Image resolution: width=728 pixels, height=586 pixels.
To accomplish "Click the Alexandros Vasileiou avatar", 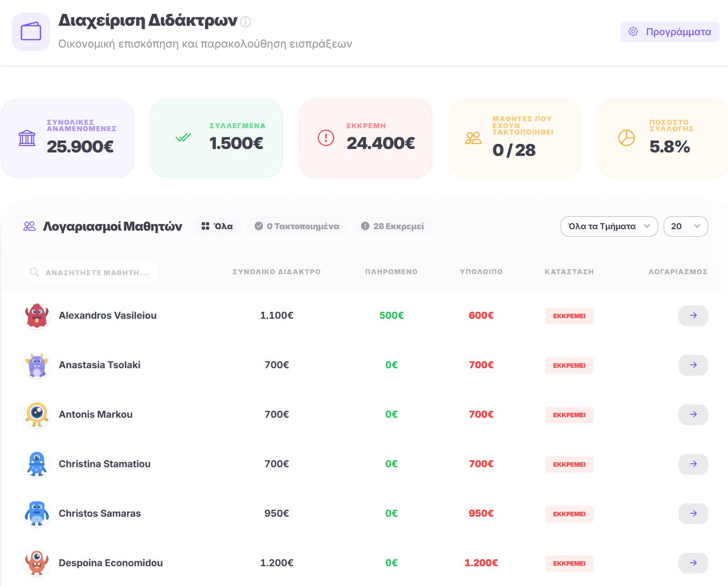I will click(x=37, y=316).
